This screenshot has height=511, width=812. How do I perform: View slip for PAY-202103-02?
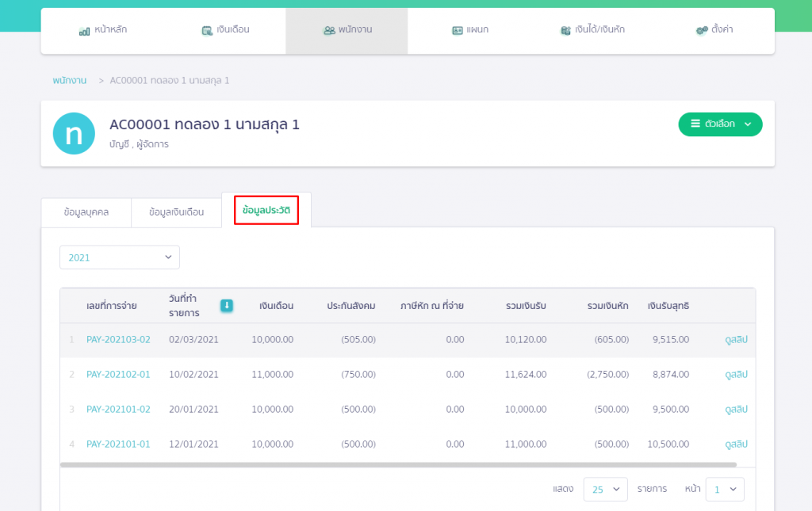736,340
